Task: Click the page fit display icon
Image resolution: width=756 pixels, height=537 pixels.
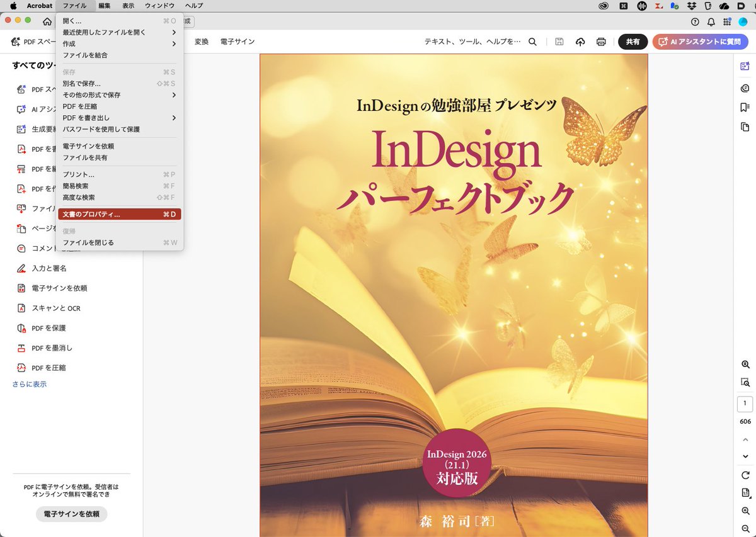Action: pyautogui.click(x=745, y=493)
